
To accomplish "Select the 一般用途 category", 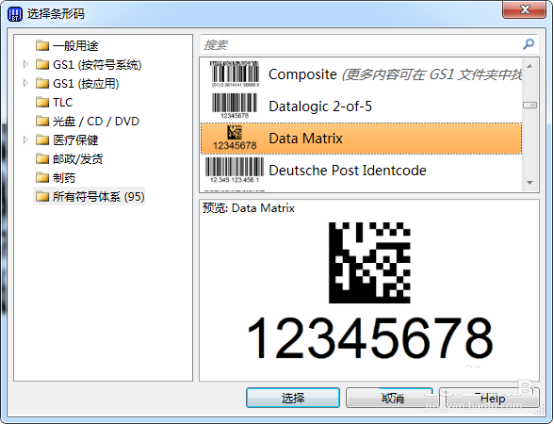I will tap(75, 46).
